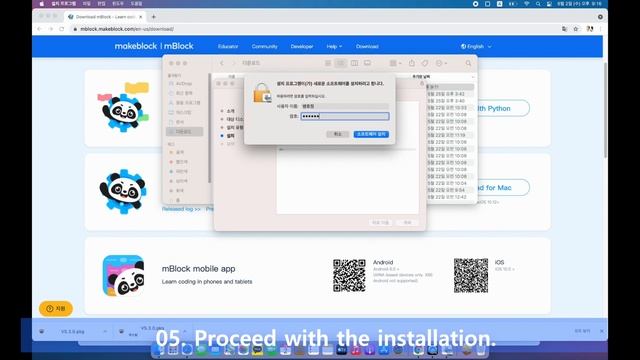The width and height of the screenshot is (640, 360).
Task: Open the Finder group-by dropdown
Action: [x=395, y=63]
